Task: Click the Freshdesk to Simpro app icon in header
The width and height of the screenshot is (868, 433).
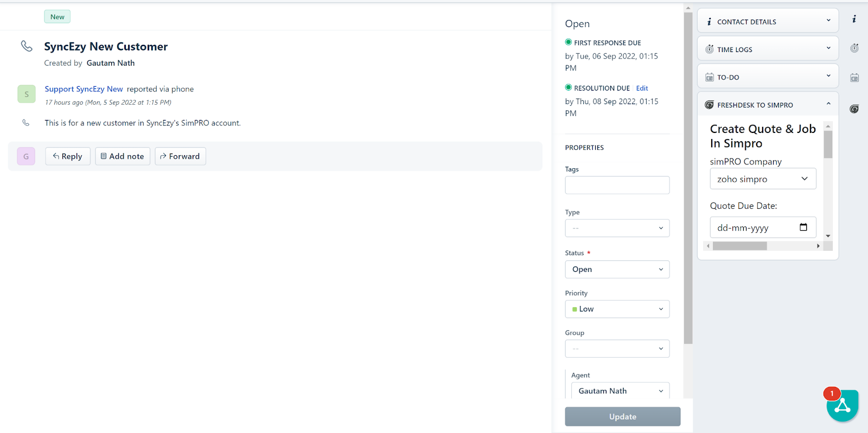Action: 709,105
